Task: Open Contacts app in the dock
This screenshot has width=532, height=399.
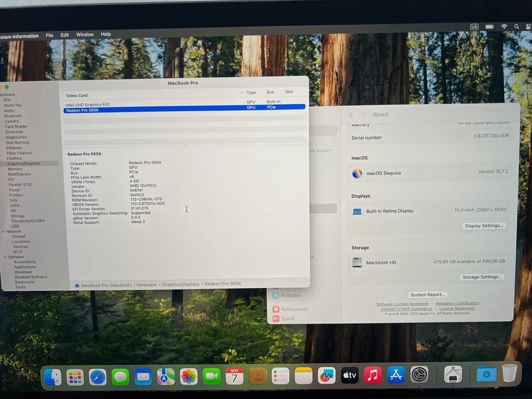Action: pos(258,376)
